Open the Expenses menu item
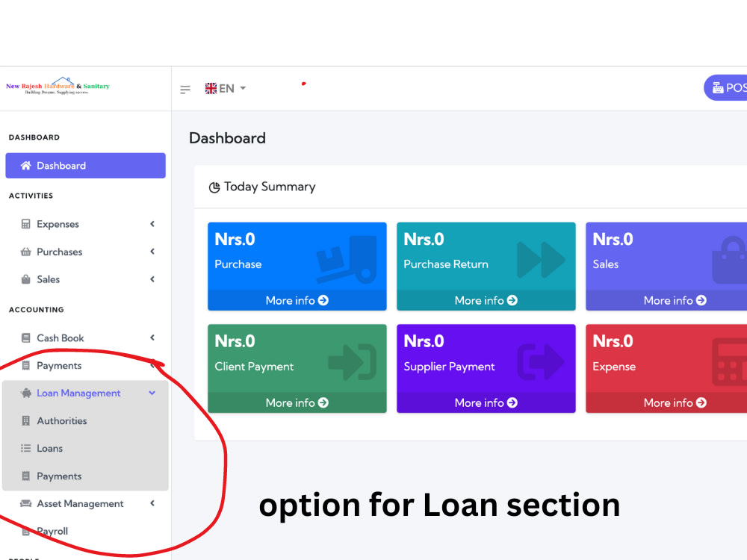747x560 pixels. (86, 224)
